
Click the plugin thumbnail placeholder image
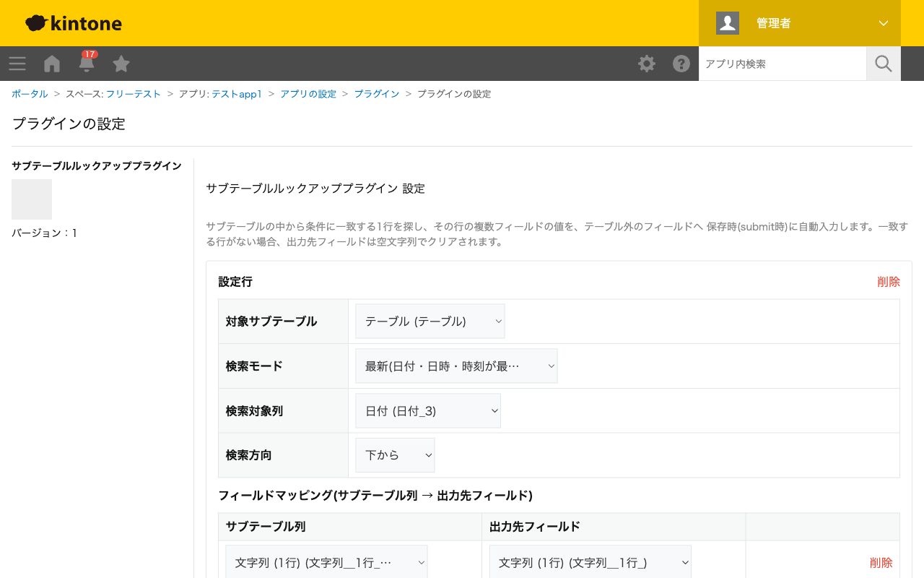[x=32, y=199]
